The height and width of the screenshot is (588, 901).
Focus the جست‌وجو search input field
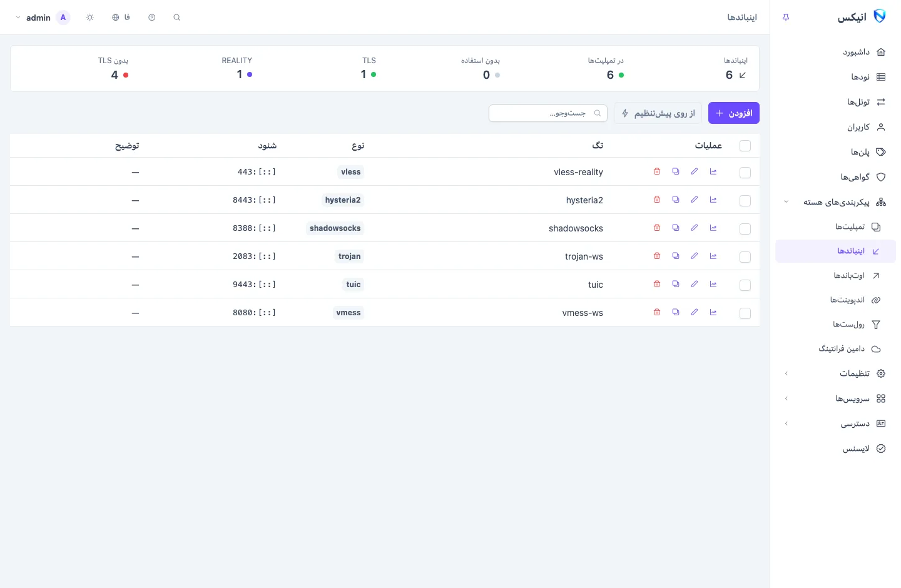pos(548,113)
